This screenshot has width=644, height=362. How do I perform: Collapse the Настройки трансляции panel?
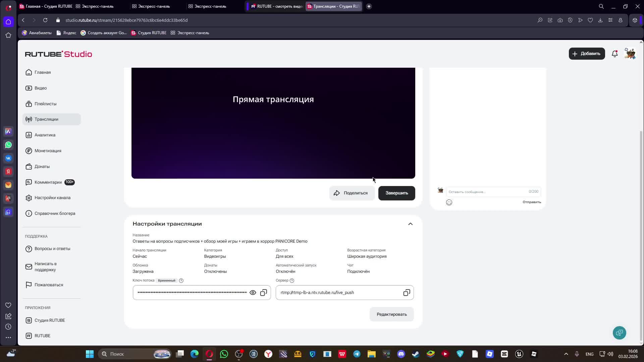point(410,224)
